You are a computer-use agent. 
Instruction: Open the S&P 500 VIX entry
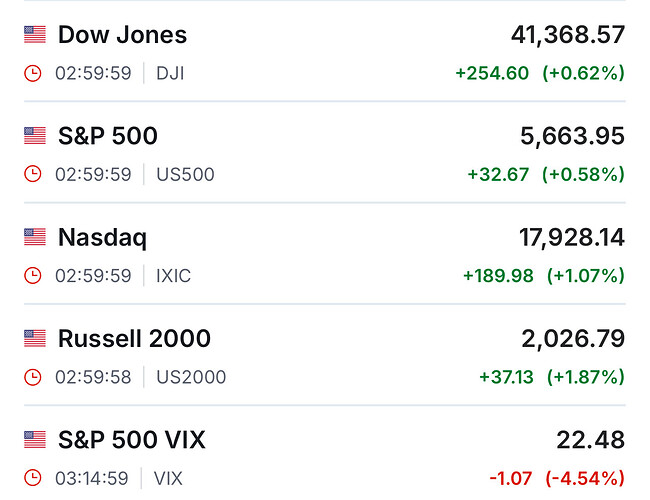[x=132, y=439]
